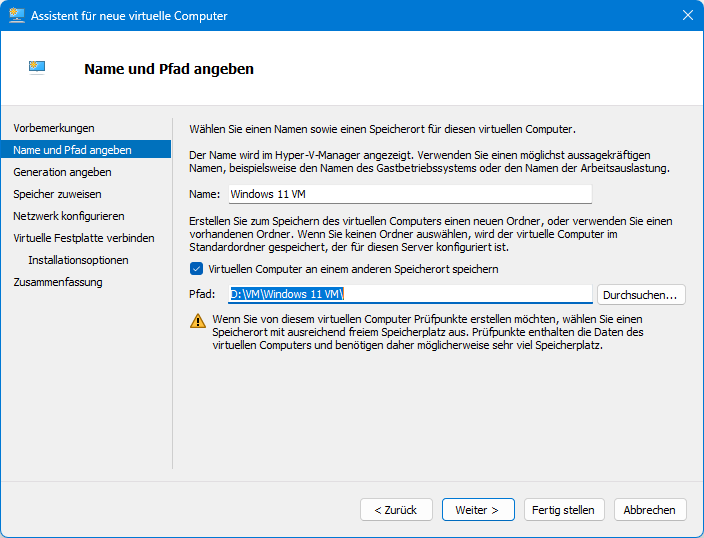Viewport: 704px width, 538px height.
Task: Jump to 'Speicher zuweisen' step
Action: tap(57, 194)
